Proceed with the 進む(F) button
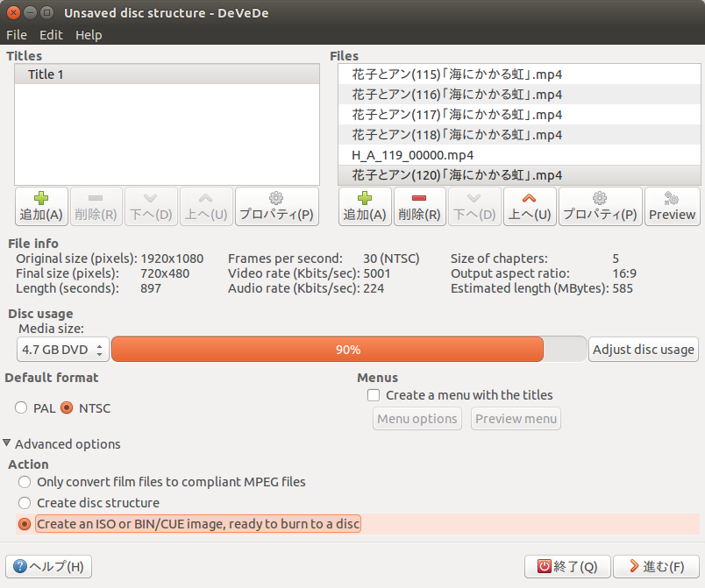This screenshot has width=705, height=588. [x=657, y=566]
